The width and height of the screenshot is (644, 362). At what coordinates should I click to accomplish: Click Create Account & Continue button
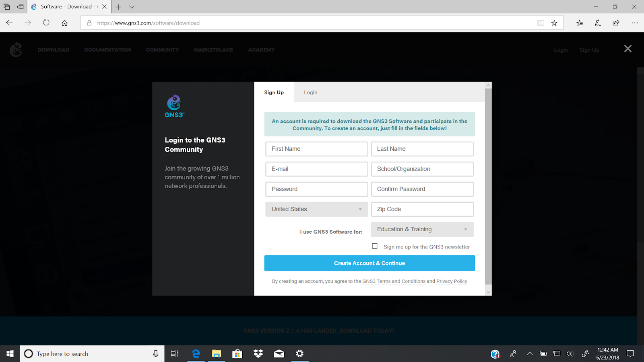tap(369, 263)
